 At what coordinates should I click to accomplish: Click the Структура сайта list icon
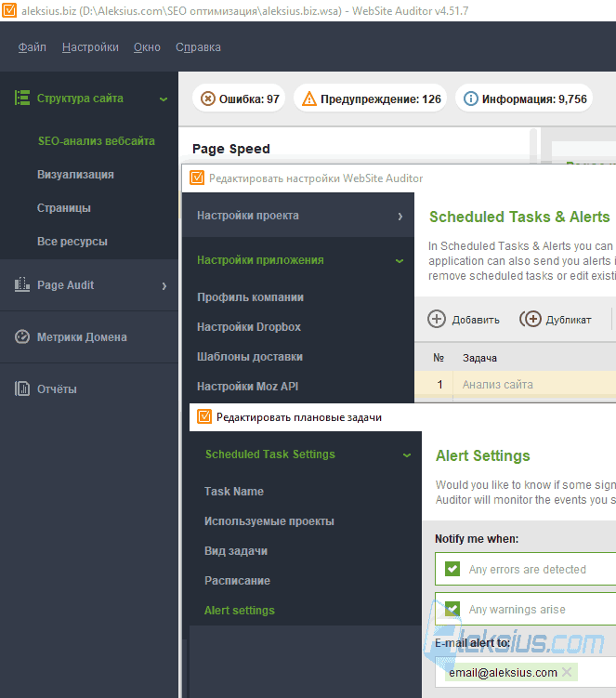(22, 98)
